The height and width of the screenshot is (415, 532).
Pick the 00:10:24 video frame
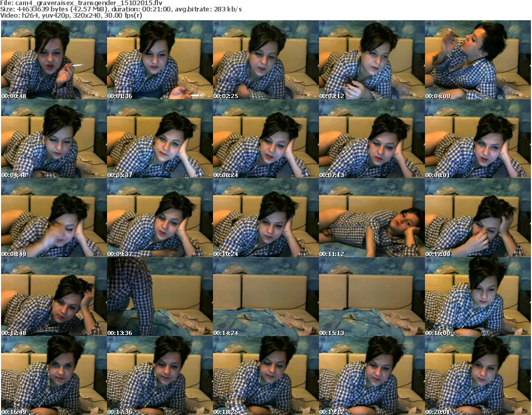(265, 218)
